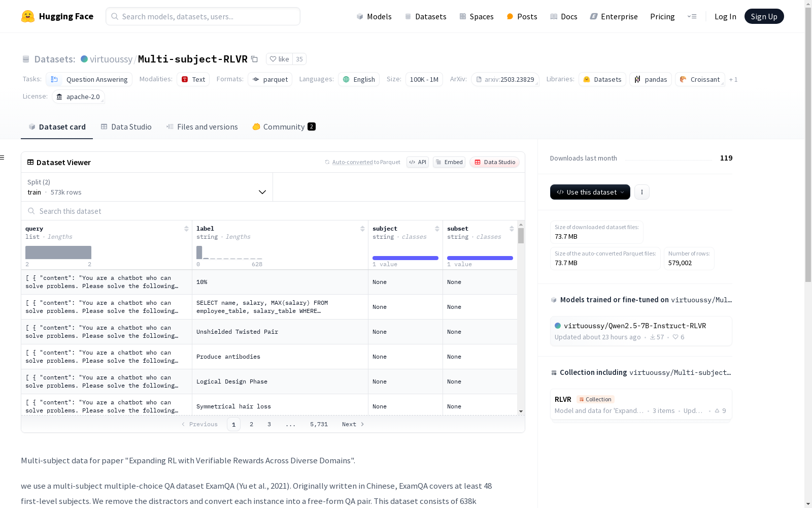Open the arxiv:2503.23829 paper tag
The width and height of the screenshot is (812, 508).
click(x=505, y=79)
